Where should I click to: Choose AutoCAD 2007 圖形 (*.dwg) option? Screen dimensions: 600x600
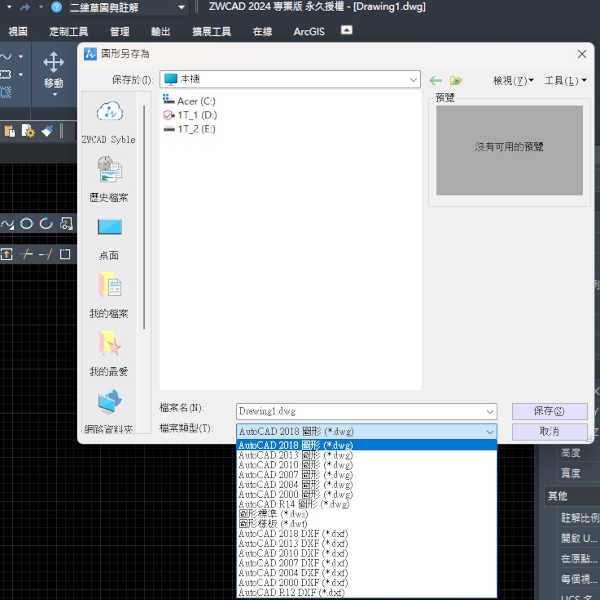tap(367, 474)
